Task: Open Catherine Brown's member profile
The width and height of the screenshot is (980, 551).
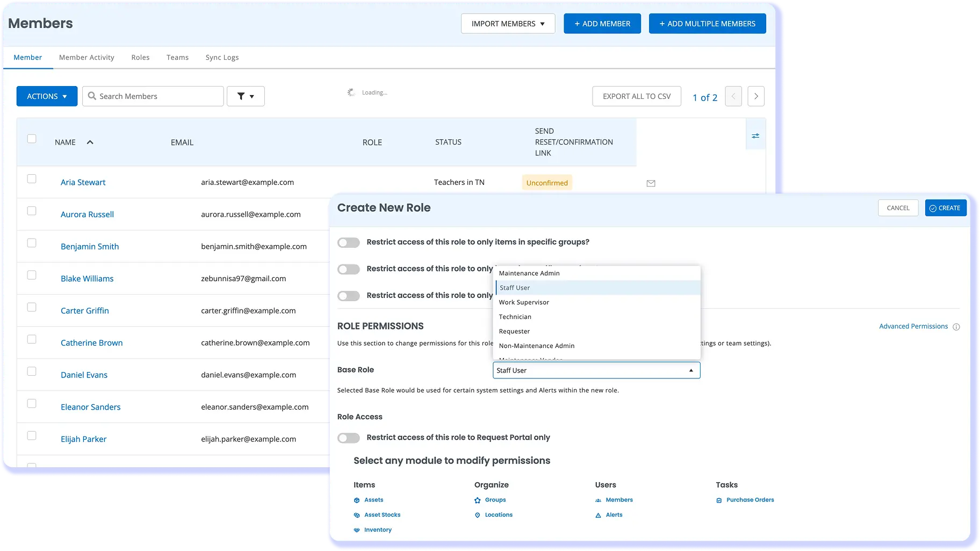Action: point(91,343)
